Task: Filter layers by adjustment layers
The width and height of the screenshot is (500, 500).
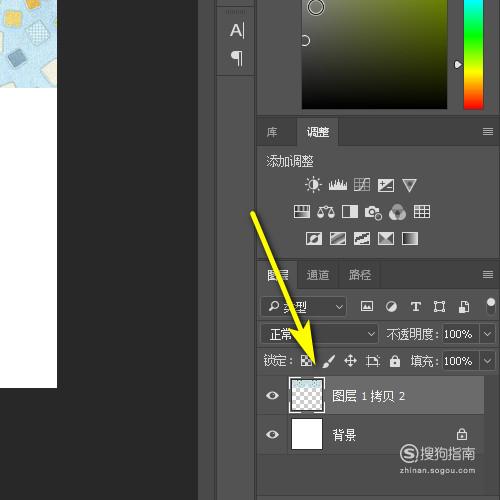Action: tap(391, 306)
